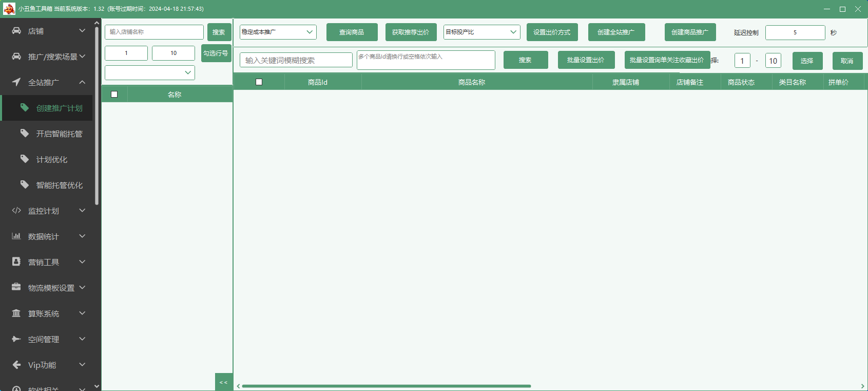
Task: Click the 输入店铺名称 search field
Action: pyautogui.click(x=154, y=32)
